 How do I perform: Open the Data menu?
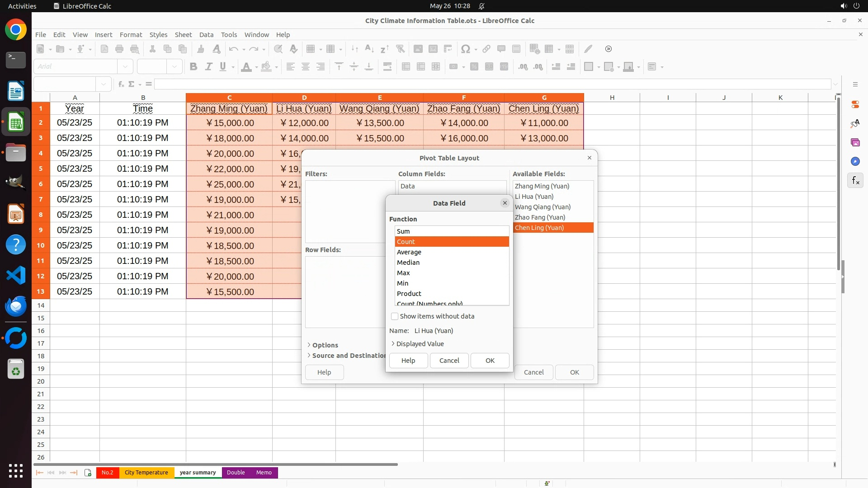click(206, 35)
